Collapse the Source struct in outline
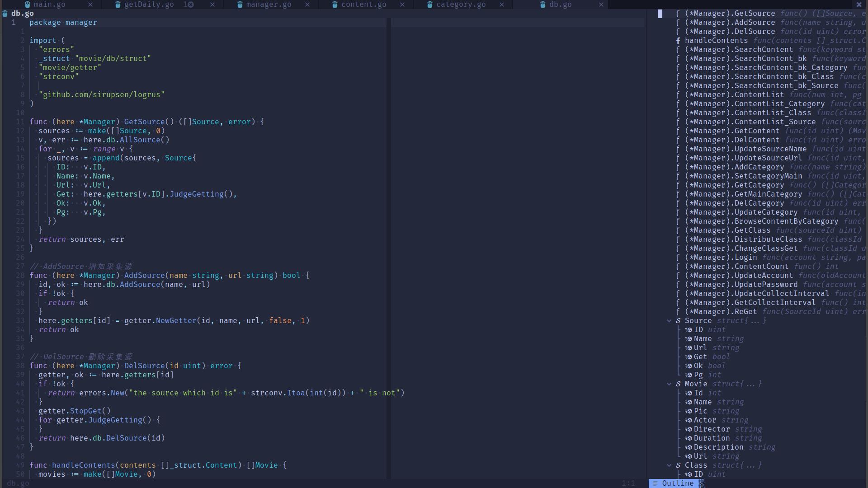This screenshot has height=488, width=868. [x=669, y=321]
